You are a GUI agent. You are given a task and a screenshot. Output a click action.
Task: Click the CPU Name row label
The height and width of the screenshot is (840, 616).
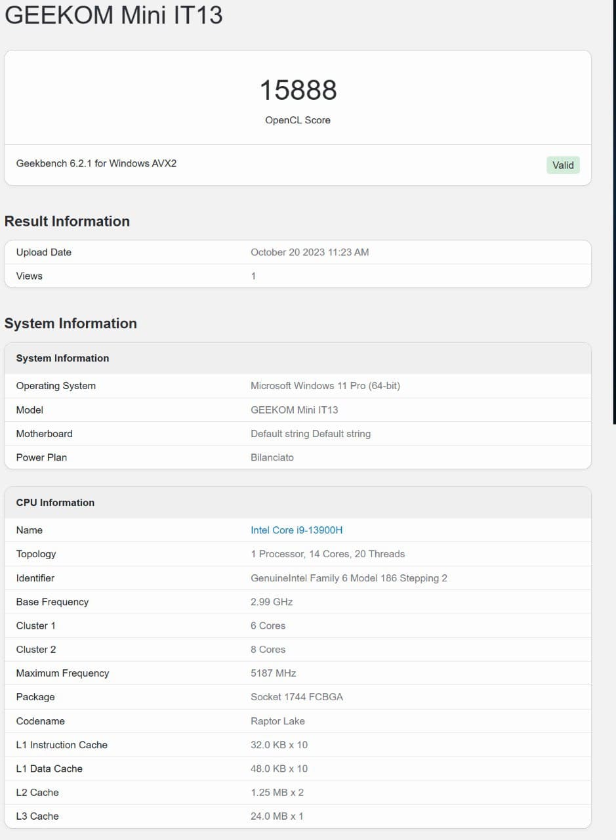point(30,530)
